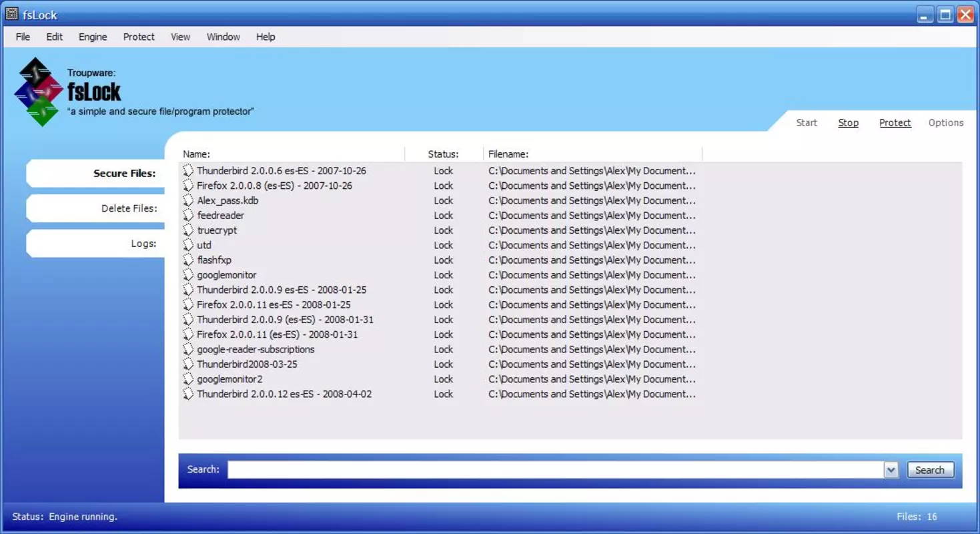Screen dimensions: 980x534
Task: Click the Search button
Action: tap(930, 470)
